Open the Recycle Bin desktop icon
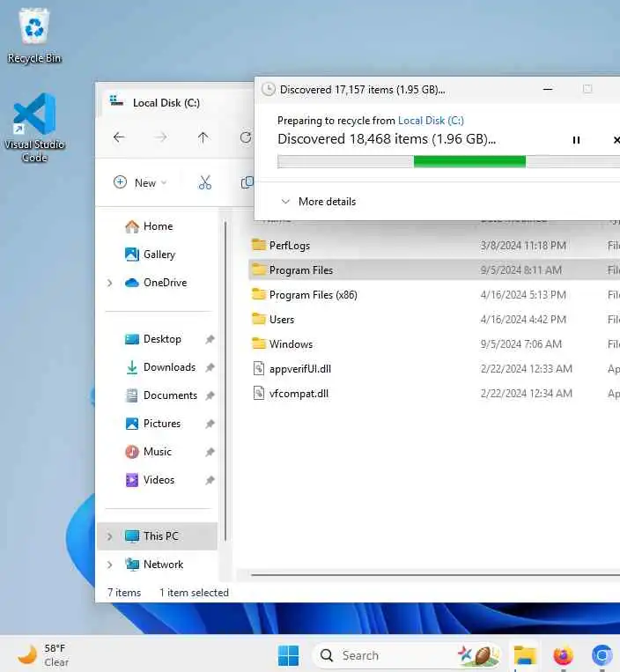The image size is (620, 672). (x=34, y=36)
